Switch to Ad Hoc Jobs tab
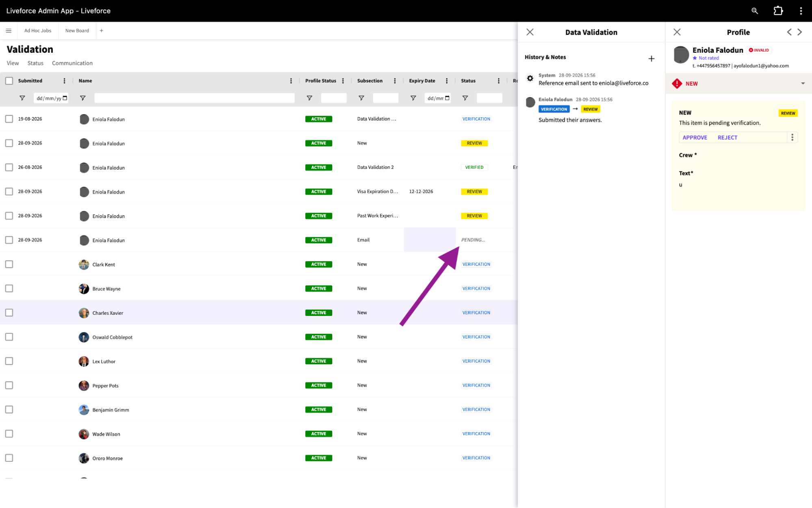The height and width of the screenshot is (508, 812). point(38,30)
